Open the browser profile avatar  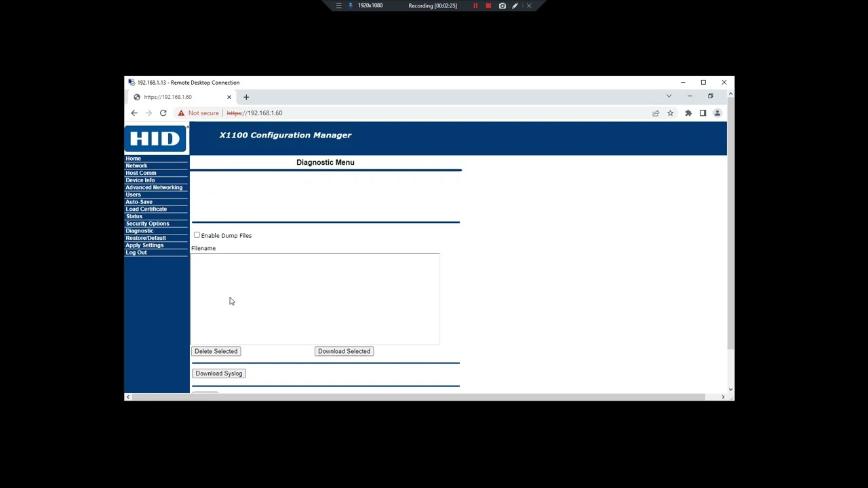point(717,113)
